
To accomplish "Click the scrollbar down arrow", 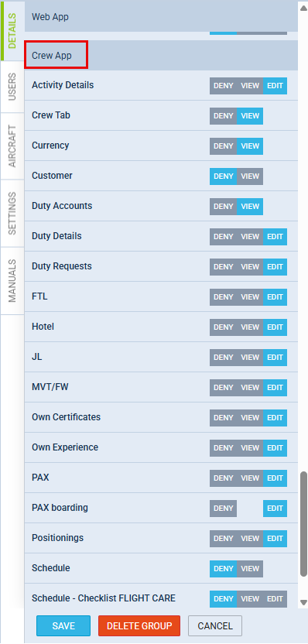I will [304, 602].
